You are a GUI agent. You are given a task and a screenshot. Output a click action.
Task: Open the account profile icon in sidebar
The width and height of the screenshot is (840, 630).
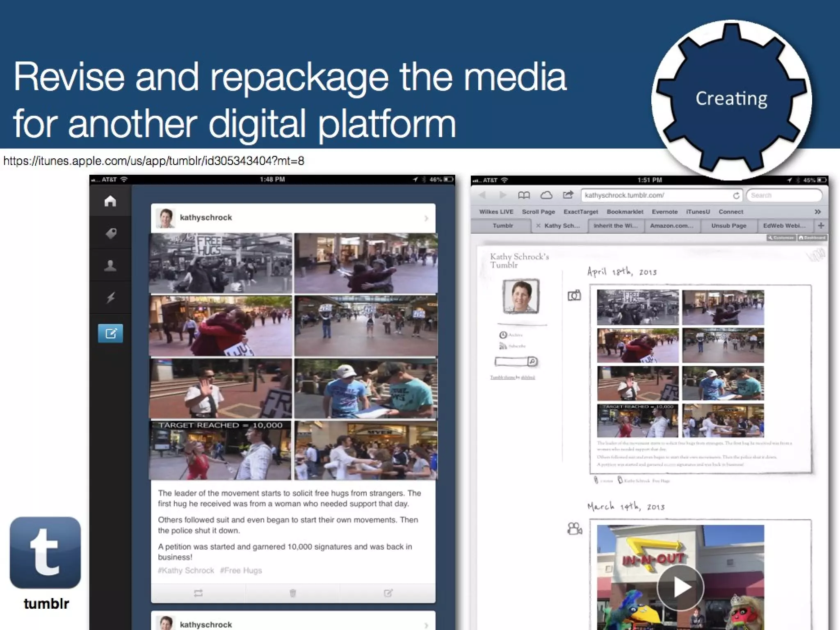[x=110, y=266]
